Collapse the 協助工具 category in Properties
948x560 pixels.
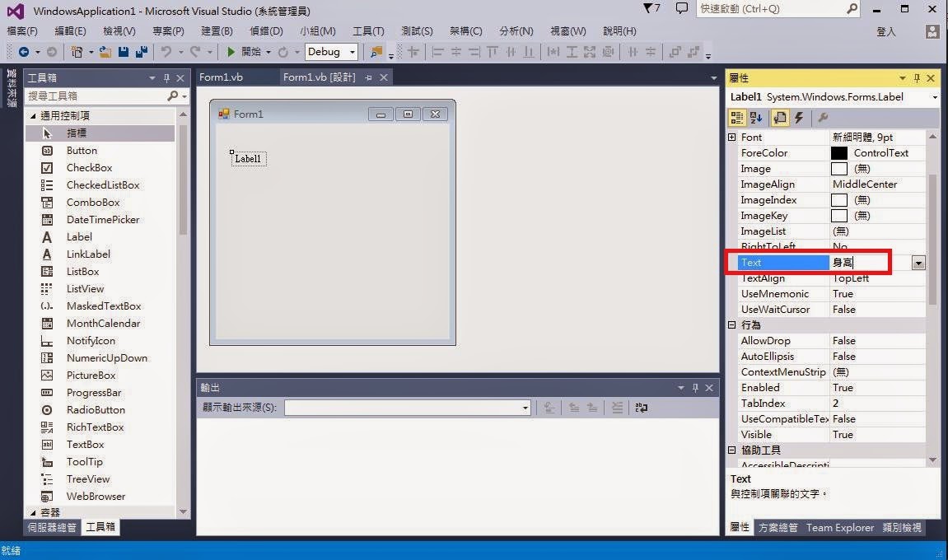[x=731, y=450]
